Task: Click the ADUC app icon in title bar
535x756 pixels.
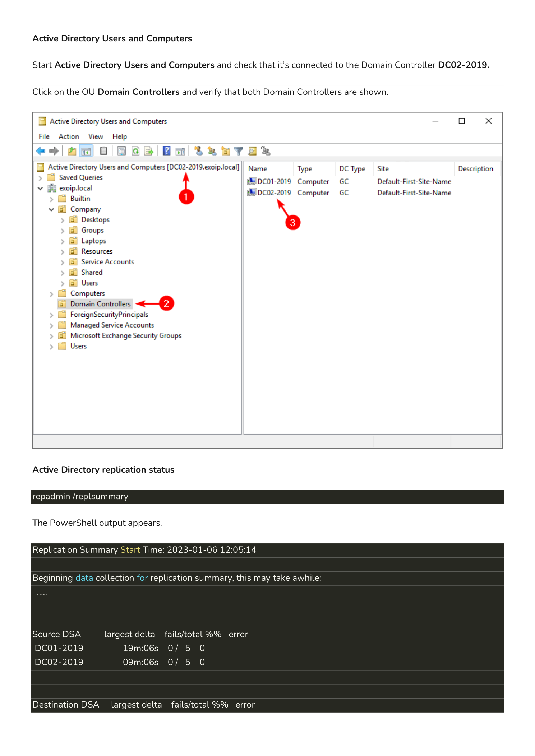Action: pyautogui.click(x=42, y=121)
